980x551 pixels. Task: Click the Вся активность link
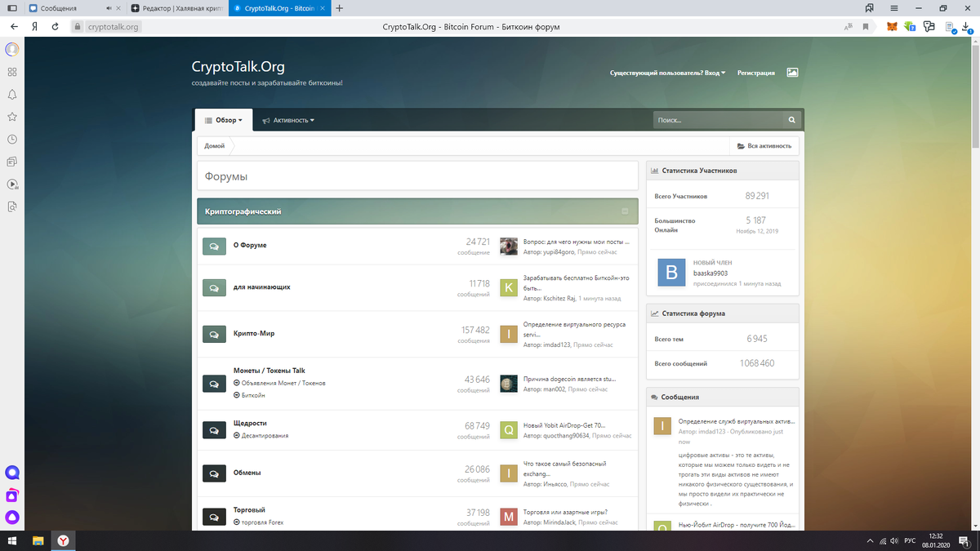pyautogui.click(x=764, y=146)
